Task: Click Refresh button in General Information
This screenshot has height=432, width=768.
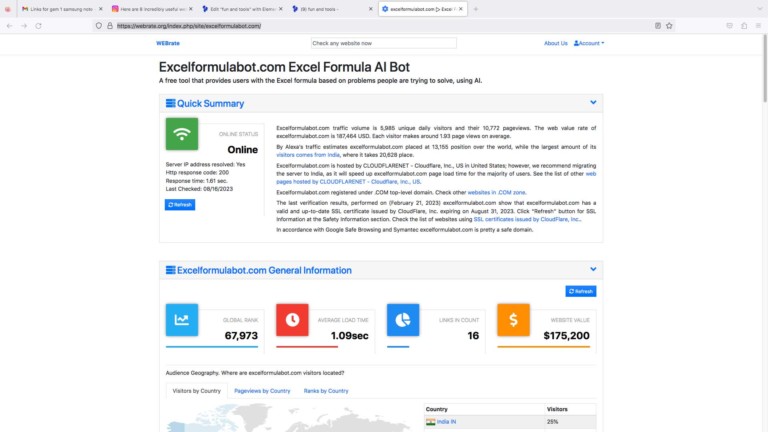Action: 580,291
